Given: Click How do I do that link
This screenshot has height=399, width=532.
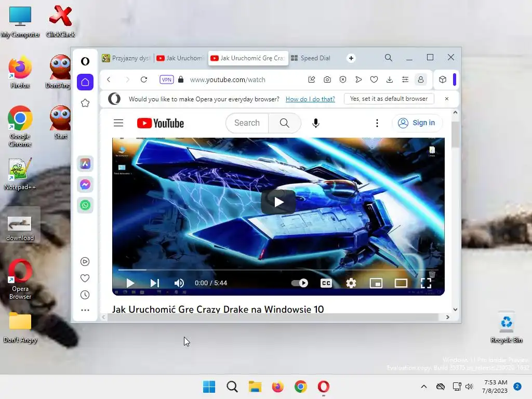Looking at the screenshot, I should point(310,99).
